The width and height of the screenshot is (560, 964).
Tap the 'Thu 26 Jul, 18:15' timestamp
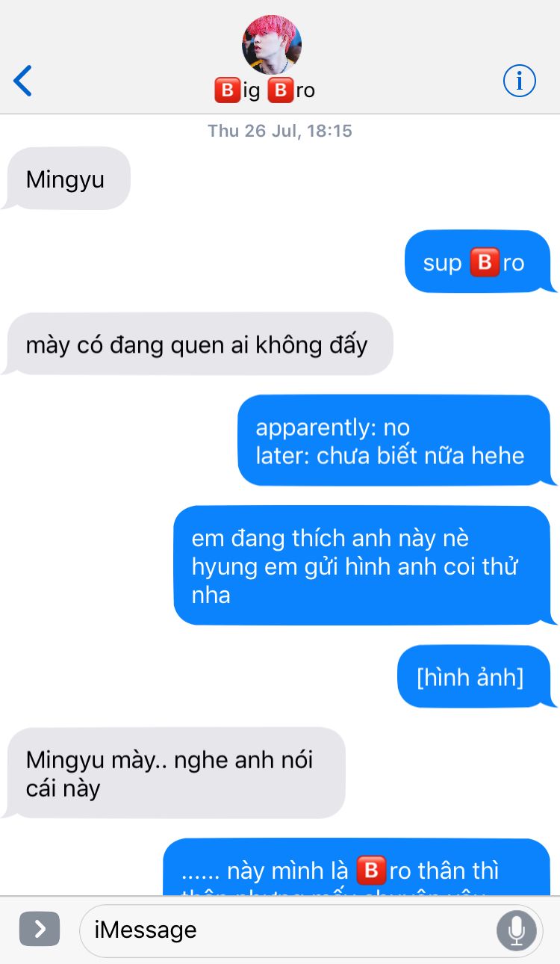(x=280, y=131)
